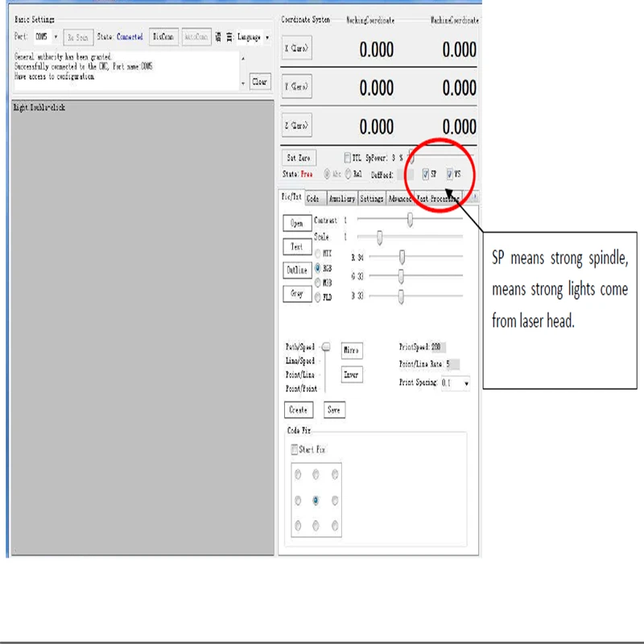Select the center radio in Code Fix grid
Viewport: 644px width, 644px height.
316,500
